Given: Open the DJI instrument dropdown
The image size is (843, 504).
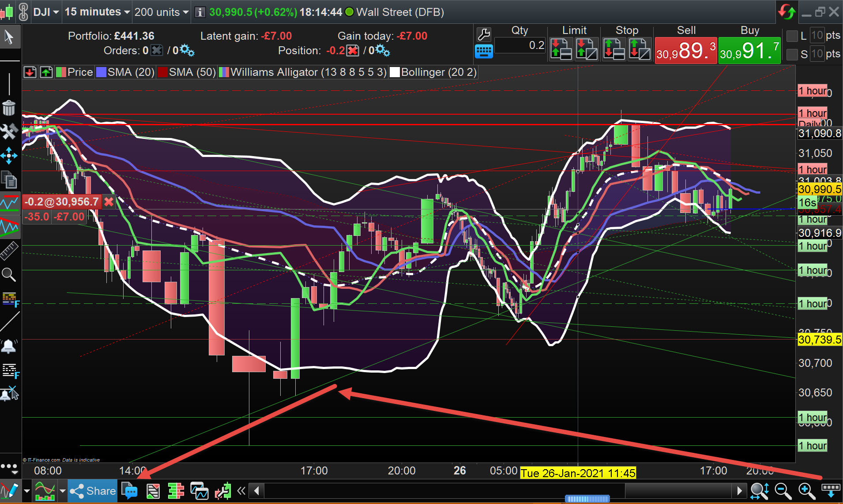Looking at the screenshot, I should click(46, 12).
